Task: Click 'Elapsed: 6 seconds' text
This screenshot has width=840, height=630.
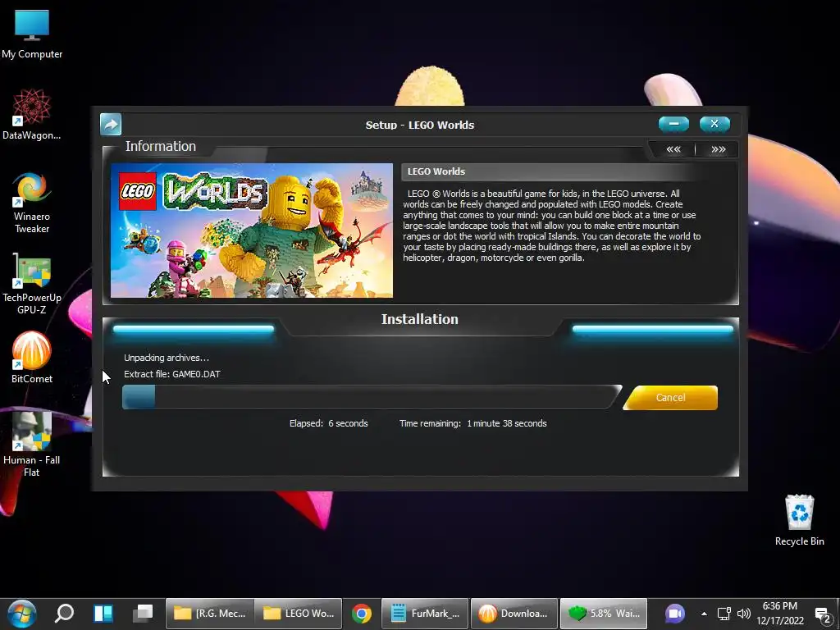Action: coord(328,423)
